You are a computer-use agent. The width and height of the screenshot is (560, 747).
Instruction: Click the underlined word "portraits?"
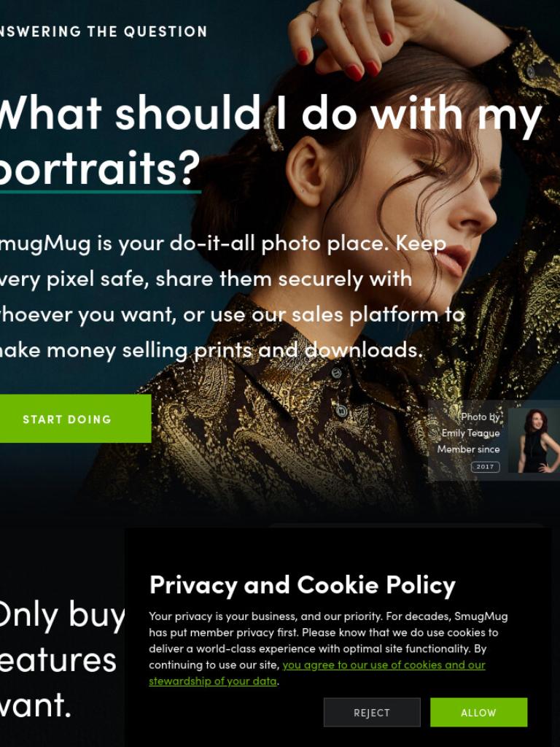[100, 169]
